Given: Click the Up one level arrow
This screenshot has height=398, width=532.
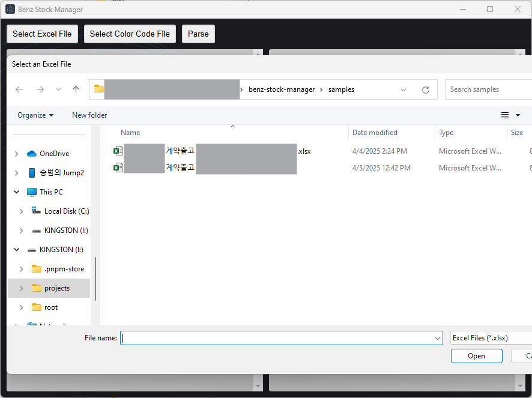Looking at the screenshot, I should click(76, 89).
